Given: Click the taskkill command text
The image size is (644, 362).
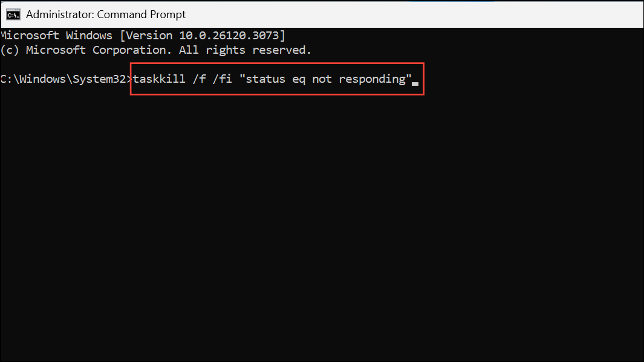Looking at the screenshot, I should [160, 79].
